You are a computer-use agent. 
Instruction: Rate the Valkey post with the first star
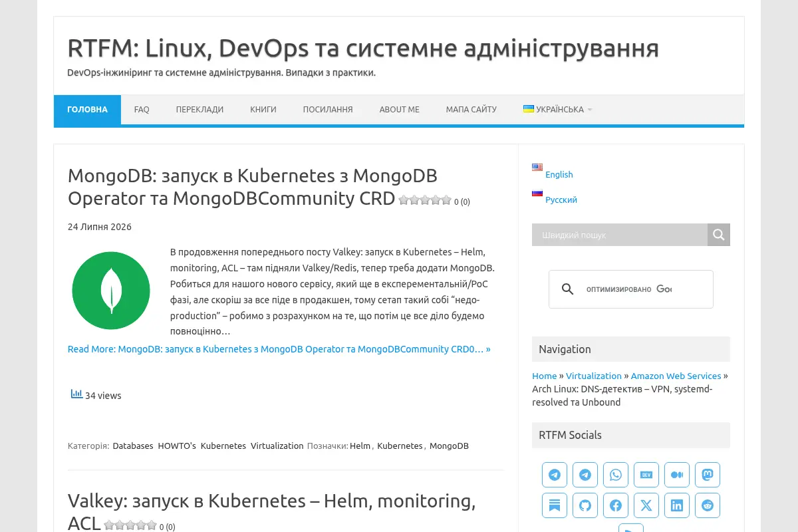[x=109, y=525]
